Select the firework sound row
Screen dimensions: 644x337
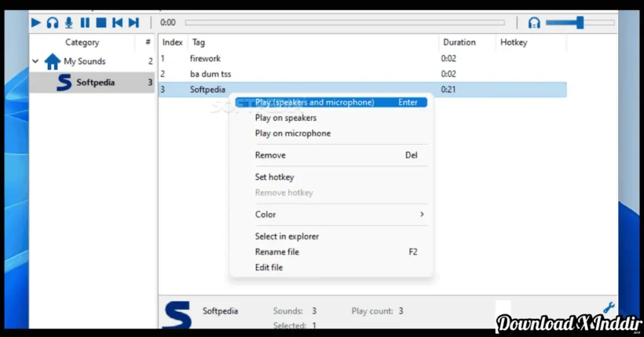206,58
